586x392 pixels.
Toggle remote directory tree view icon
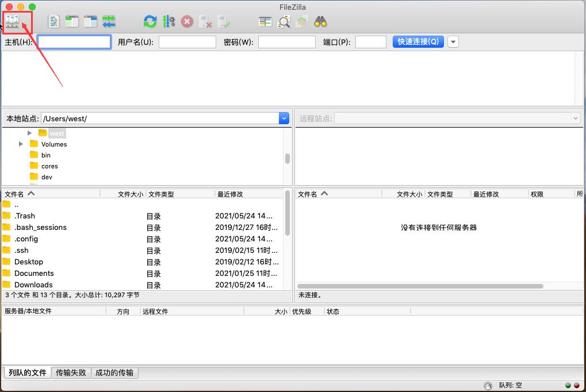coord(90,22)
